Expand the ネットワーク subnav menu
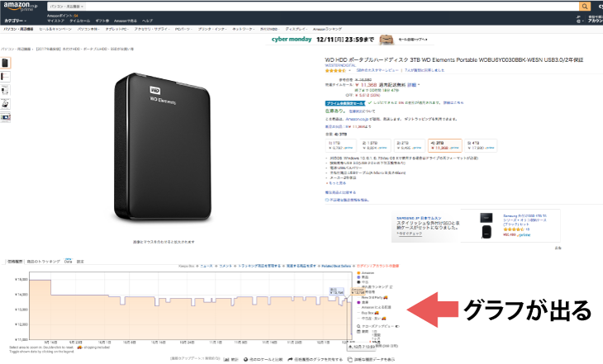Screen dimensions: 603x364 [x=243, y=29]
